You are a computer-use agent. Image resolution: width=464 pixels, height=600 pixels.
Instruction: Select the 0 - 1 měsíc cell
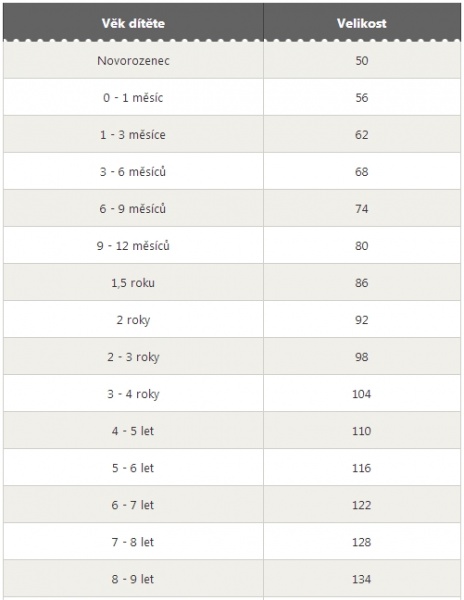[133, 98]
